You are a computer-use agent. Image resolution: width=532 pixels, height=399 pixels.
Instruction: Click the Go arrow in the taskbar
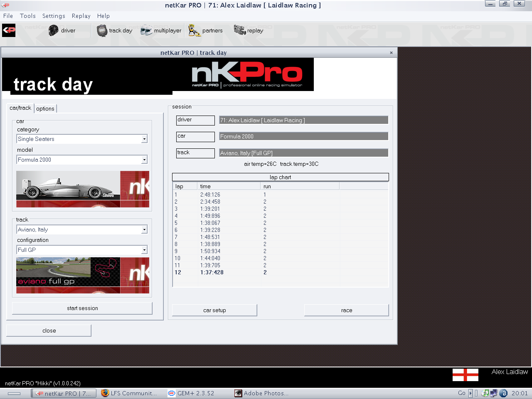coord(470,393)
